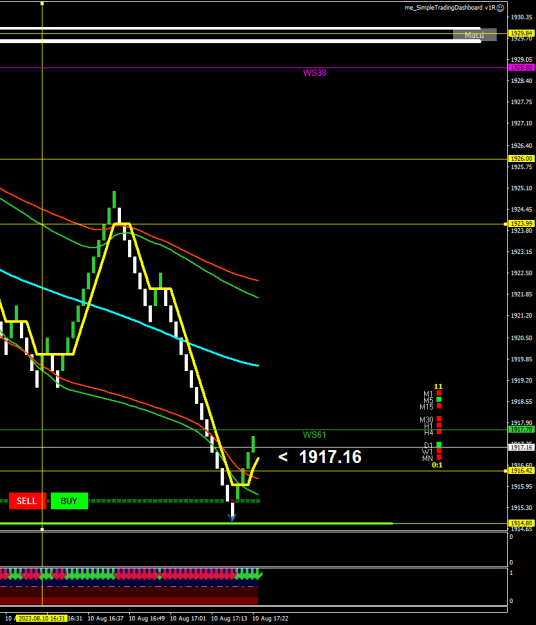The height and width of the screenshot is (625, 536).
Task: Select the Macd label box
Action: pos(475,35)
